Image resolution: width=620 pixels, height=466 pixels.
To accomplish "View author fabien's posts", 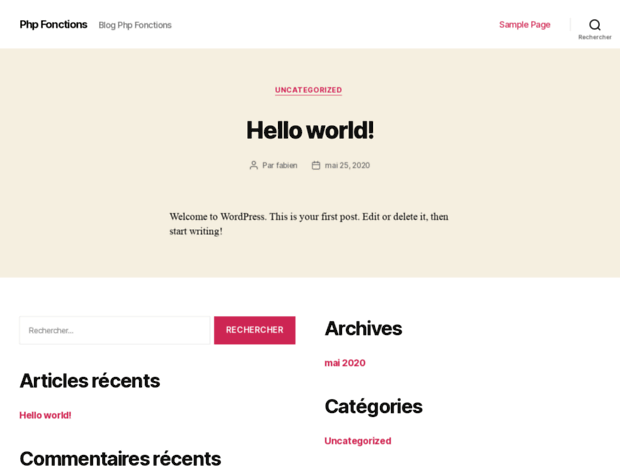I will 286,165.
